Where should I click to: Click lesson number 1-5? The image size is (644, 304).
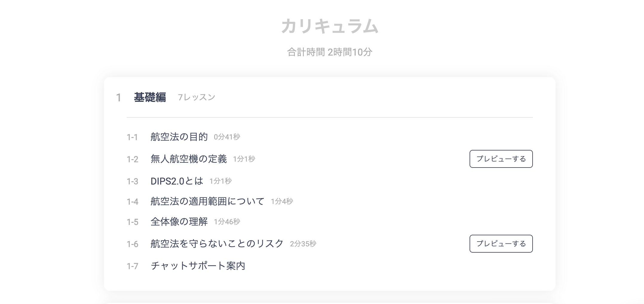pyautogui.click(x=132, y=222)
